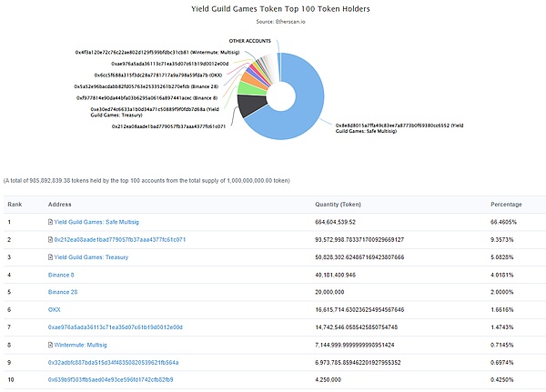Open the OKX holder link
This screenshot has height=392, width=546.
coord(56,310)
